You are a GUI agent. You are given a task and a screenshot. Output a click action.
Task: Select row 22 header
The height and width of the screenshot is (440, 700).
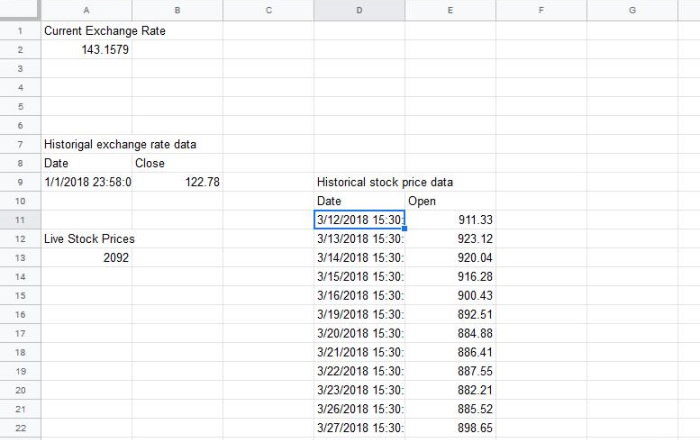20,427
